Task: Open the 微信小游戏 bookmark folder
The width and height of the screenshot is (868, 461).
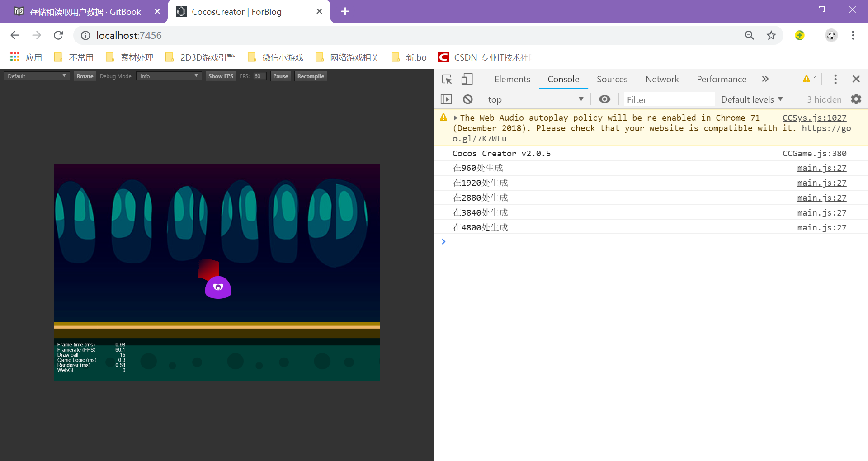Action: click(275, 57)
